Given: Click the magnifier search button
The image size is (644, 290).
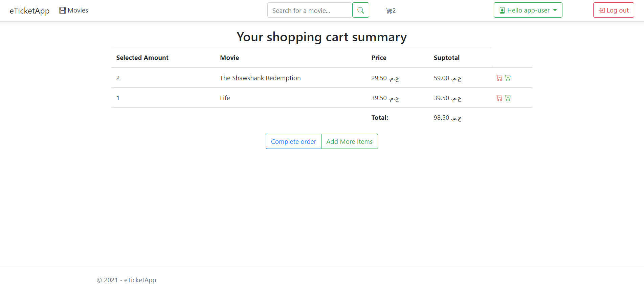Looking at the screenshot, I should (360, 10).
